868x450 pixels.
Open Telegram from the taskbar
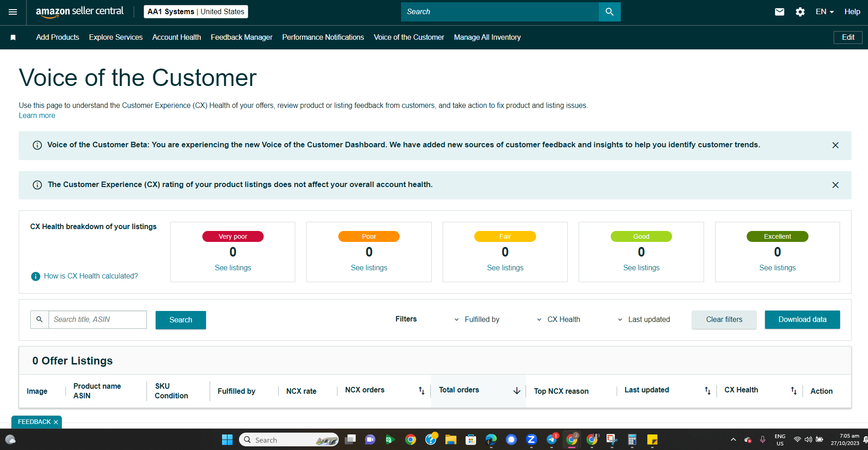(x=552, y=440)
